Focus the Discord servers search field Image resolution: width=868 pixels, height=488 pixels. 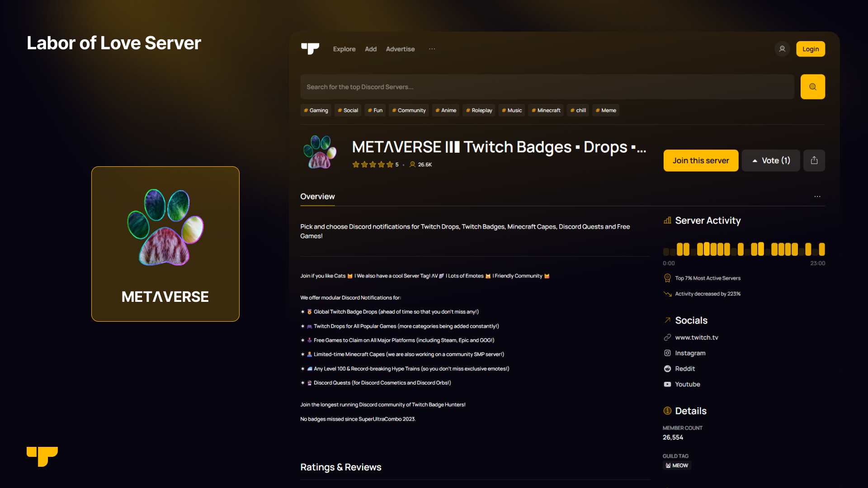click(x=547, y=87)
